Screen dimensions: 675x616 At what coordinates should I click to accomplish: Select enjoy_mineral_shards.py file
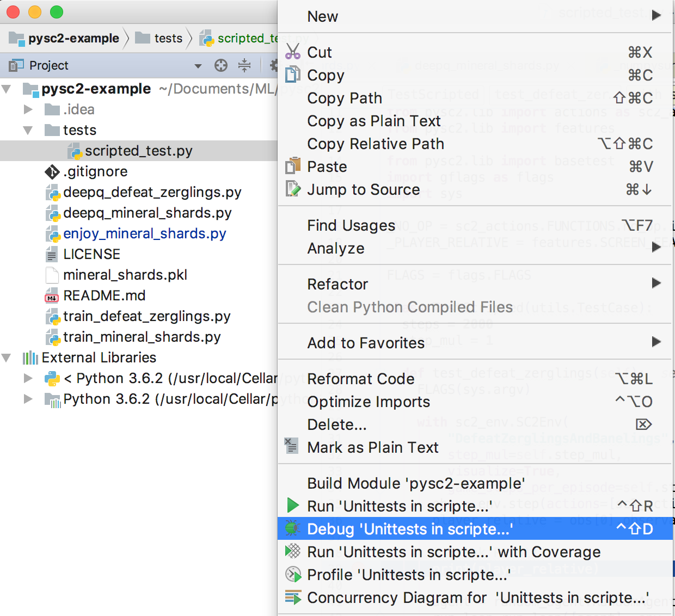[144, 233]
